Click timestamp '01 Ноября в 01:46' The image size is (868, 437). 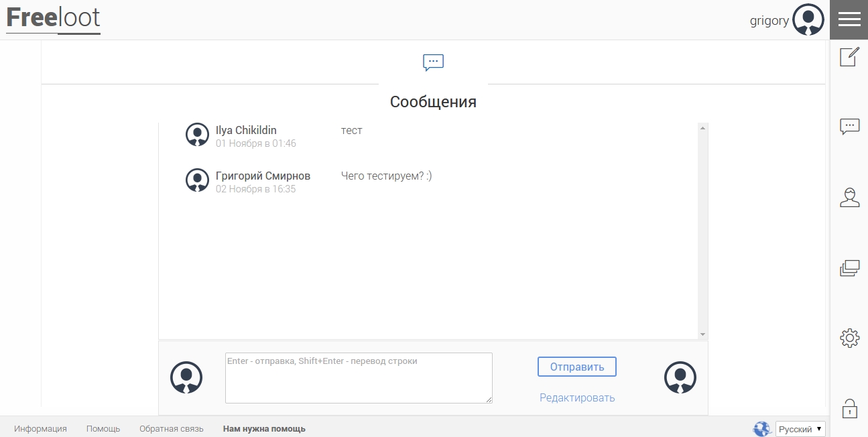coord(256,143)
